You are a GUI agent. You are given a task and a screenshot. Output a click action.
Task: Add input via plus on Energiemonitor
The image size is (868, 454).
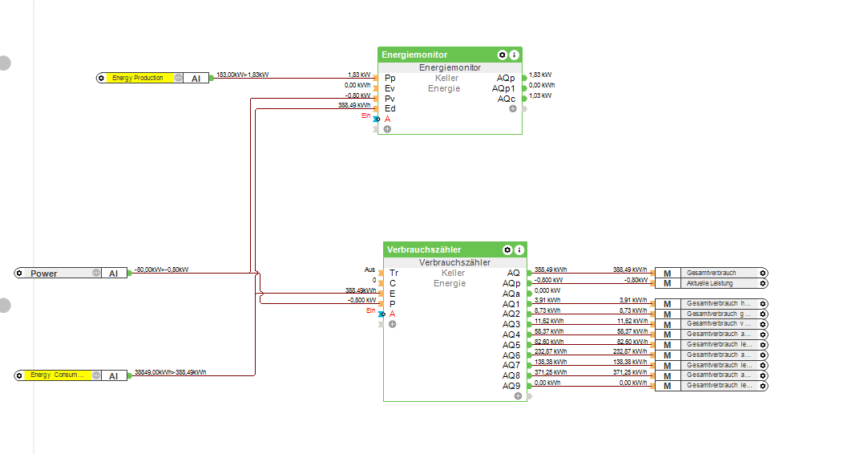point(387,129)
